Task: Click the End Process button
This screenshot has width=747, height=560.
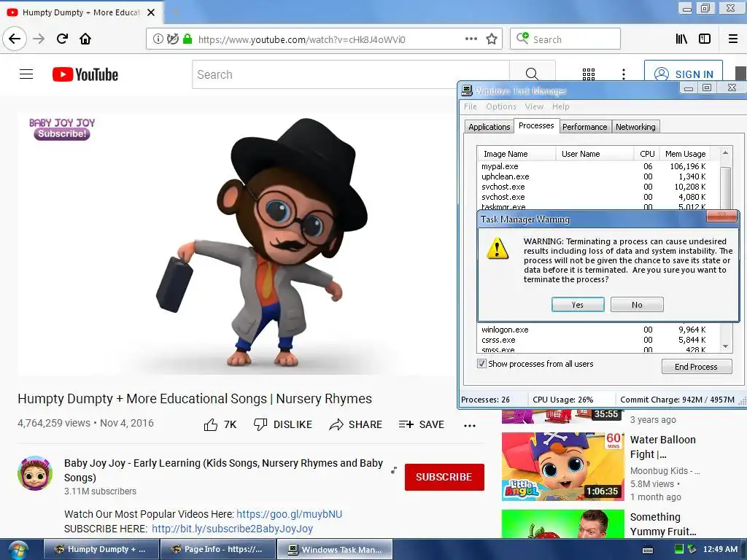Action: (697, 367)
